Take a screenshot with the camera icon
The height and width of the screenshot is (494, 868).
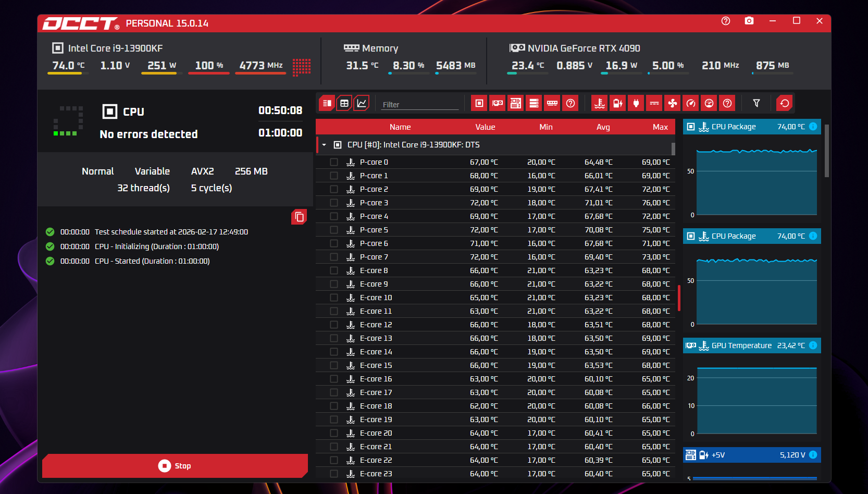[x=749, y=21]
